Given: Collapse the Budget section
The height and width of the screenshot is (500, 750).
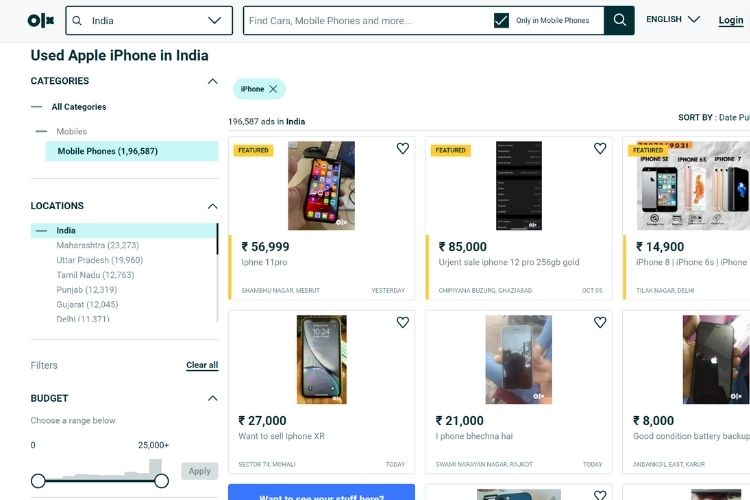Looking at the screenshot, I should 212,398.
